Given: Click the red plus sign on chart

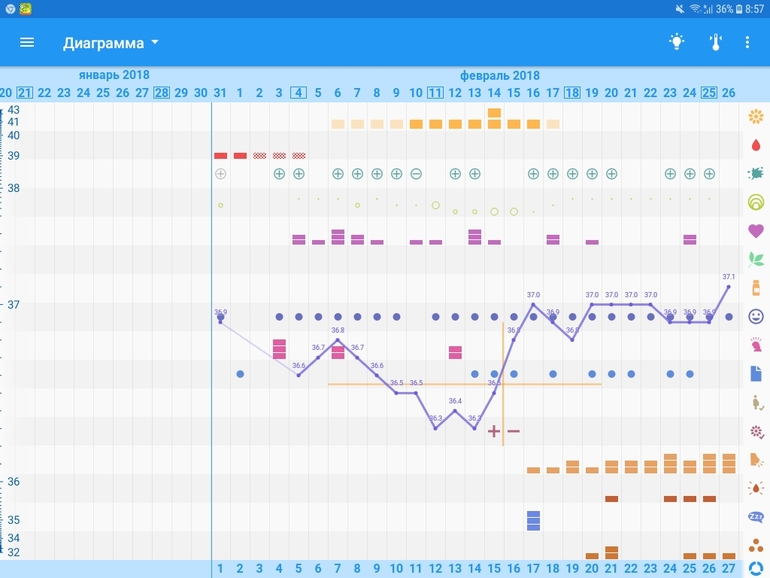Looking at the screenshot, I should tap(494, 431).
